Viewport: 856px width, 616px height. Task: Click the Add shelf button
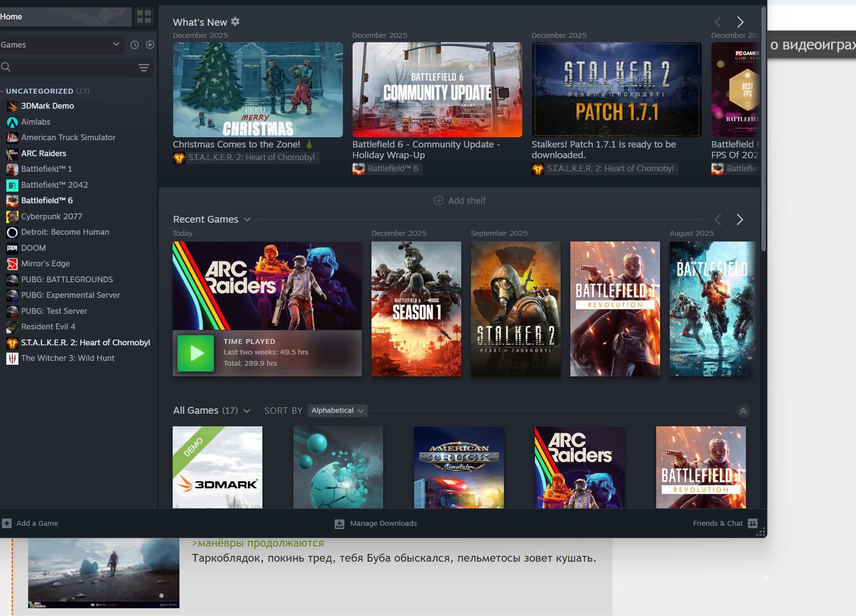[460, 201]
